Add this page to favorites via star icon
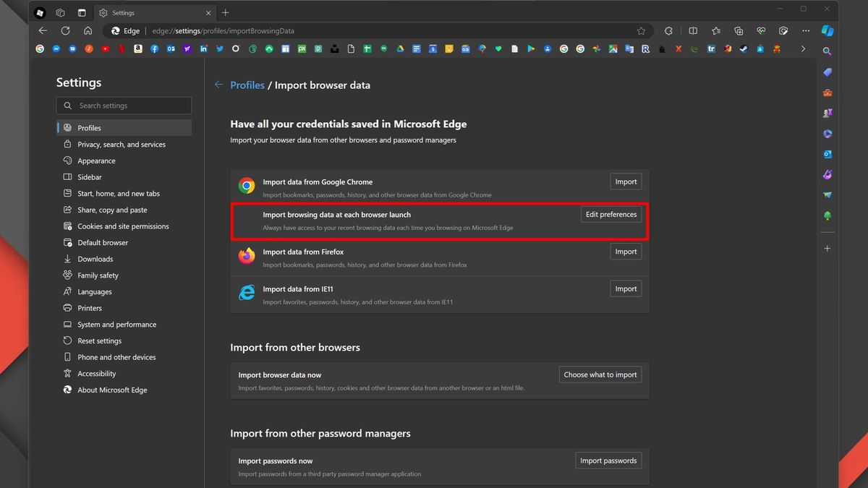The image size is (868, 488). pyautogui.click(x=642, y=31)
